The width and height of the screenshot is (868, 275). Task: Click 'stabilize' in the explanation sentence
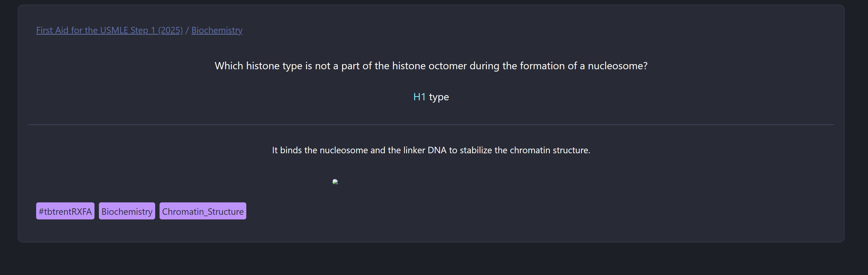[476, 150]
